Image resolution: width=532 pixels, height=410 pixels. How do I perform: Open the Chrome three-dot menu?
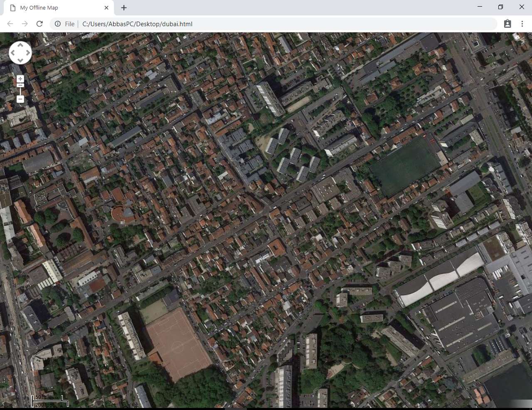(x=522, y=24)
